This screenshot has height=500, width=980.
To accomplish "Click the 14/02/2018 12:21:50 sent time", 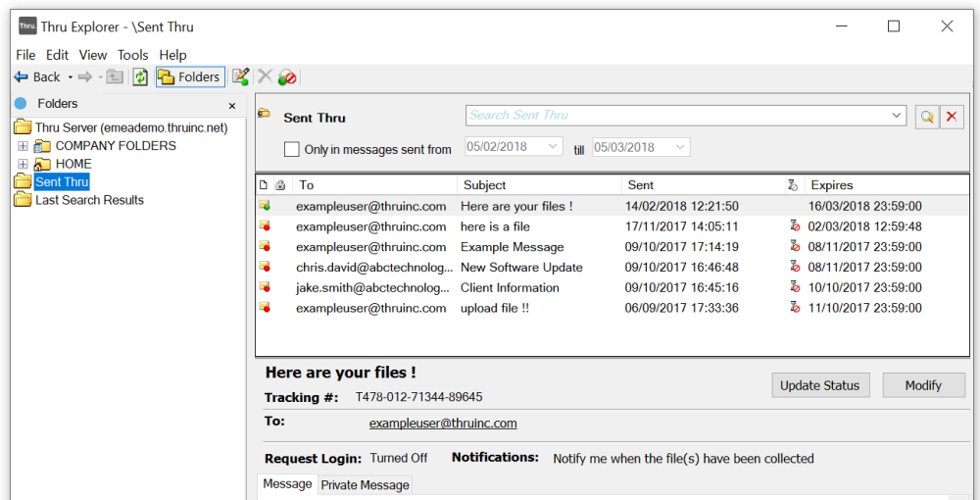I will 682,206.
